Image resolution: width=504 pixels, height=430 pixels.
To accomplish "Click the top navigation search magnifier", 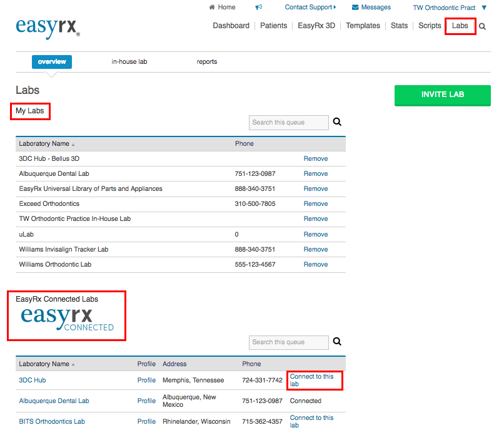I will point(482,26).
